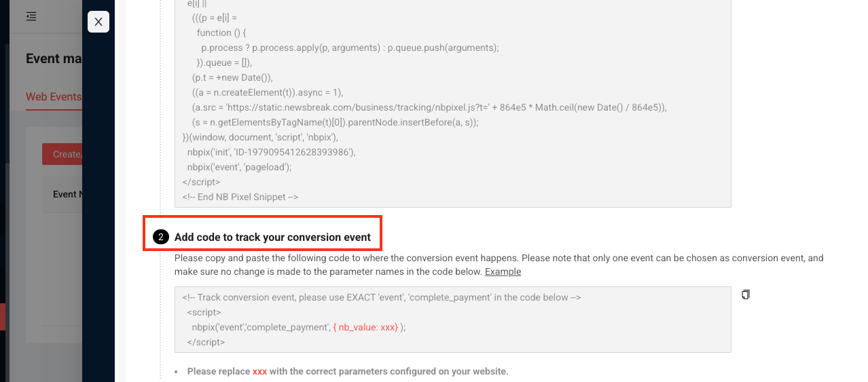Close the pixel setup panel with X
868x382 pixels.
pyautogui.click(x=98, y=22)
